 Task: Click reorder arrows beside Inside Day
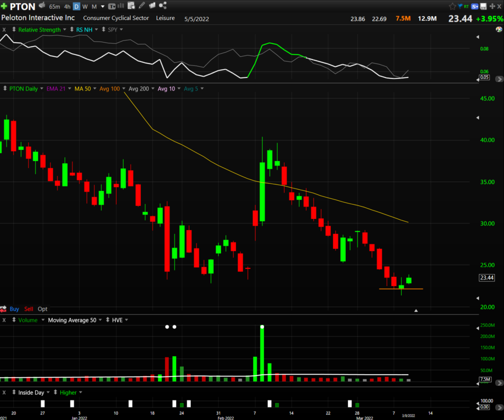[x=14, y=392]
